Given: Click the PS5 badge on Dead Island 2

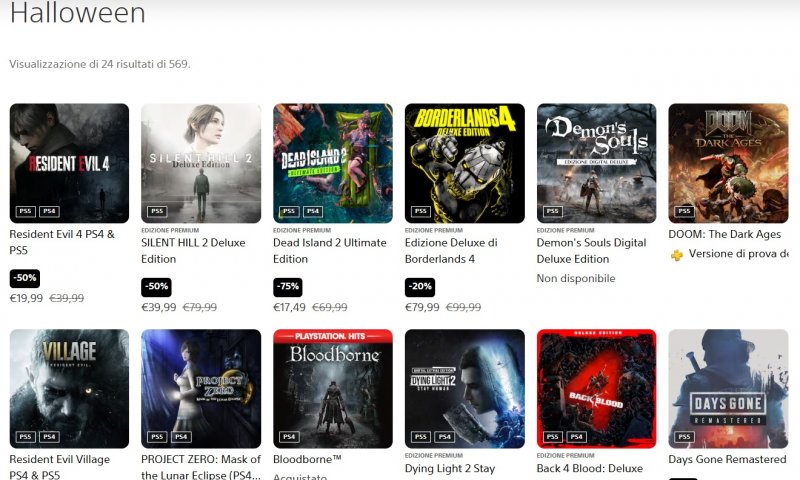Looking at the screenshot, I should [289, 211].
